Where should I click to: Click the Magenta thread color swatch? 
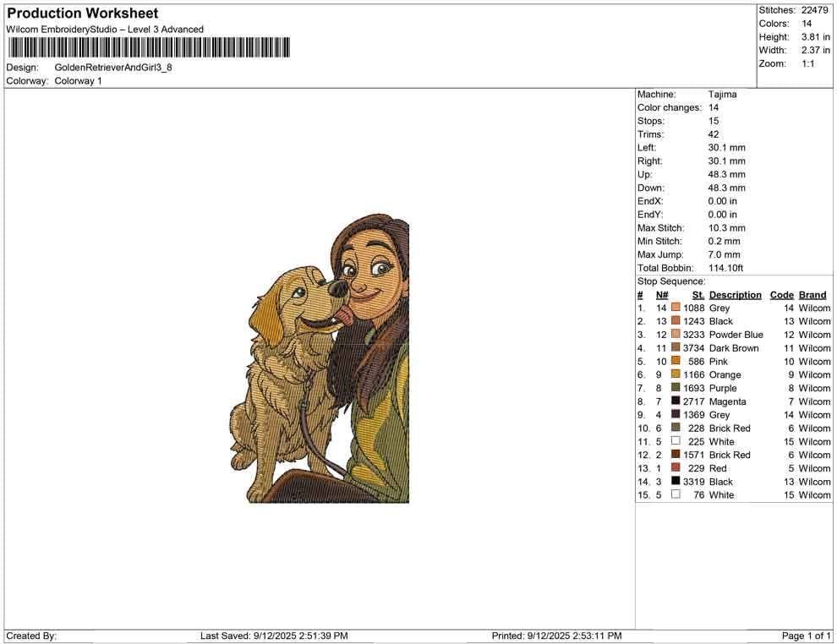(x=676, y=401)
